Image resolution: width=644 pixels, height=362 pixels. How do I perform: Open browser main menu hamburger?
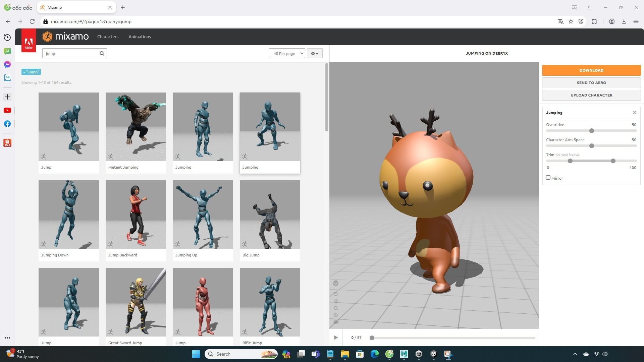click(x=636, y=21)
